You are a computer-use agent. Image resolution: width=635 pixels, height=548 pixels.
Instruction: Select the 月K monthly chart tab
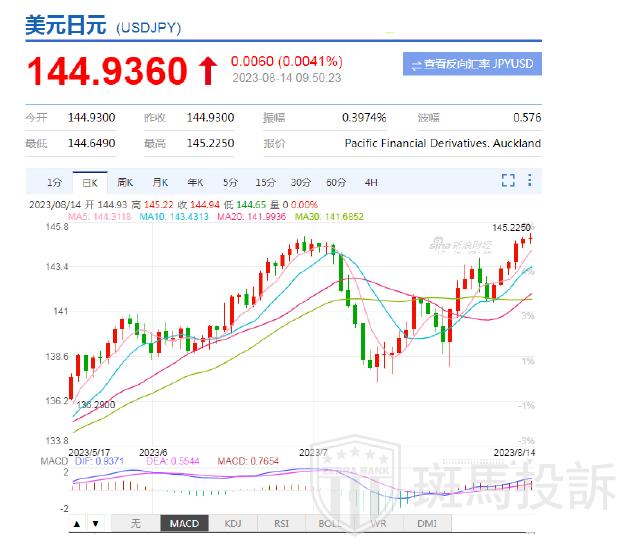[x=160, y=182]
